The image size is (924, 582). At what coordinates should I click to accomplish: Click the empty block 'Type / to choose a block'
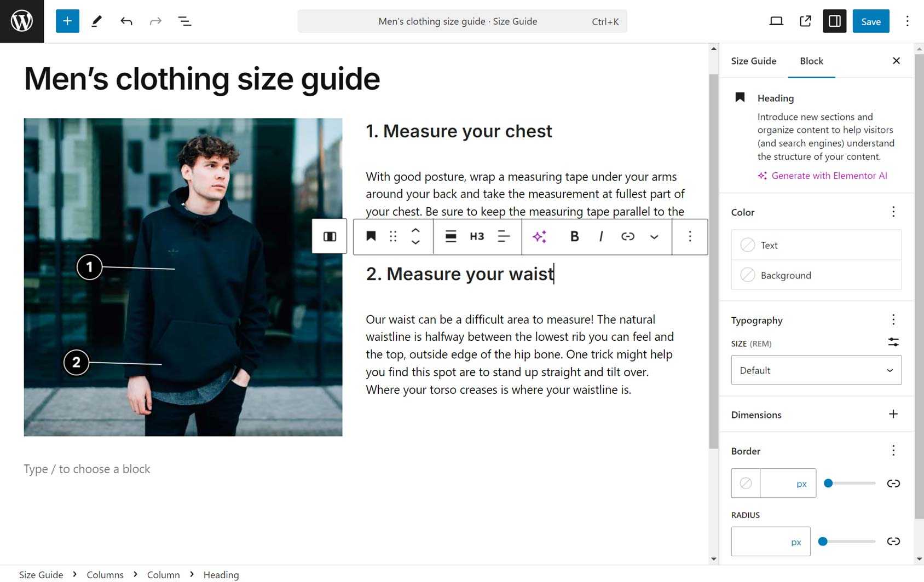(87, 469)
